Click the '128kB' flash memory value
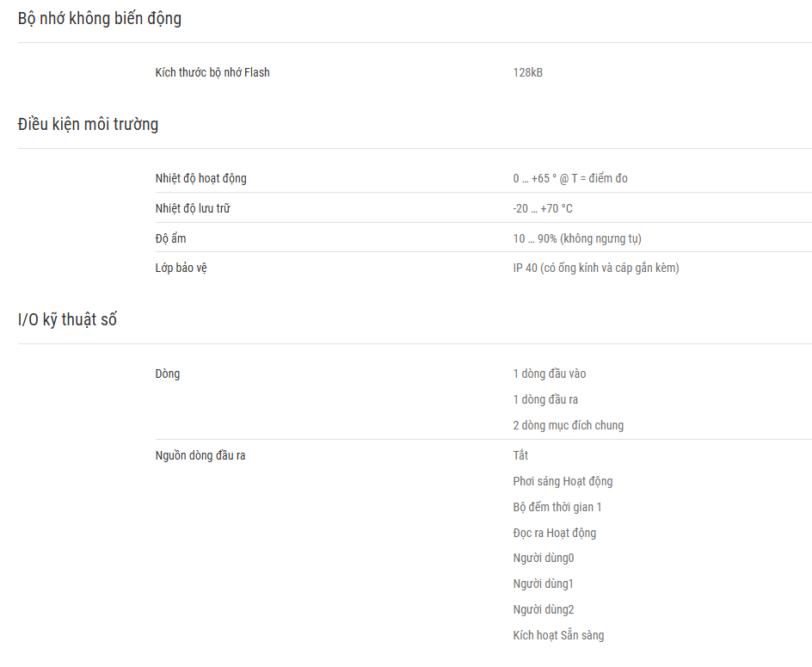Screen dimensions: 812x667 pyautogui.click(x=527, y=72)
